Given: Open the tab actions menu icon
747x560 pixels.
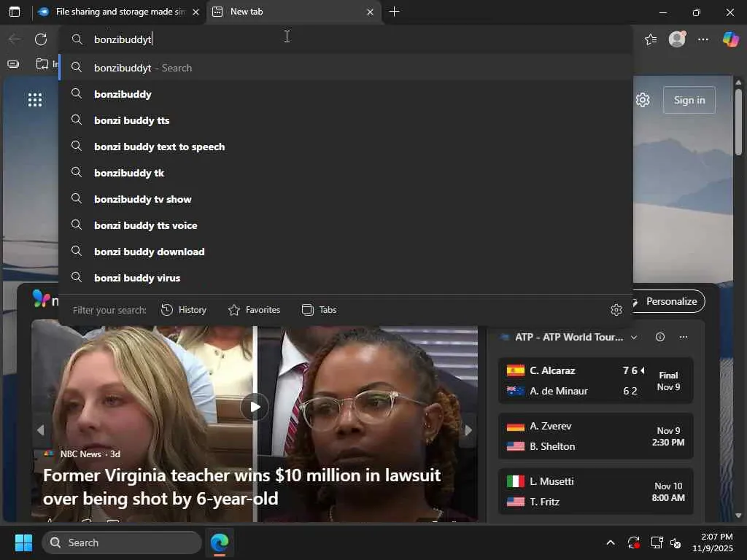Looking at the screenshot, I should tap(15, 12).
